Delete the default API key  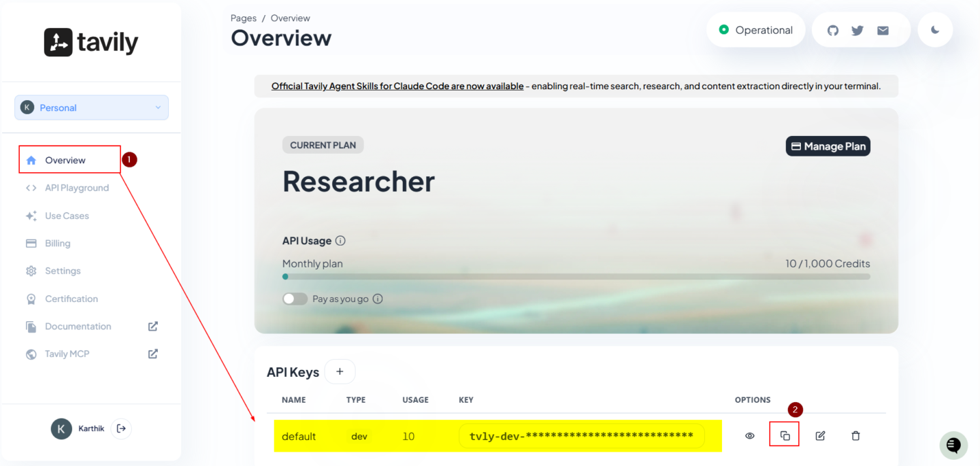pos(855,435)
